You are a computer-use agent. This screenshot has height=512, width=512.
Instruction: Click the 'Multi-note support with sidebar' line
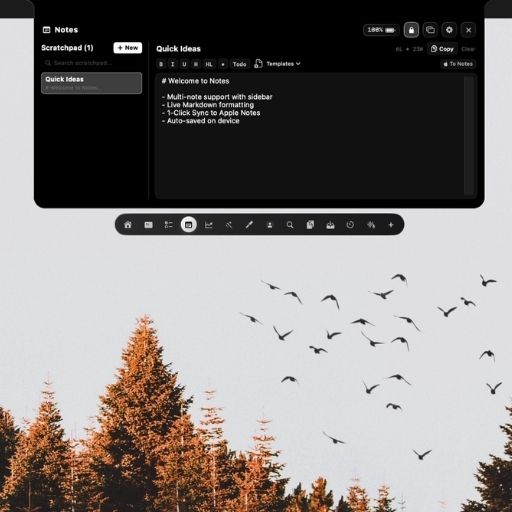click(x=217, y=97)
